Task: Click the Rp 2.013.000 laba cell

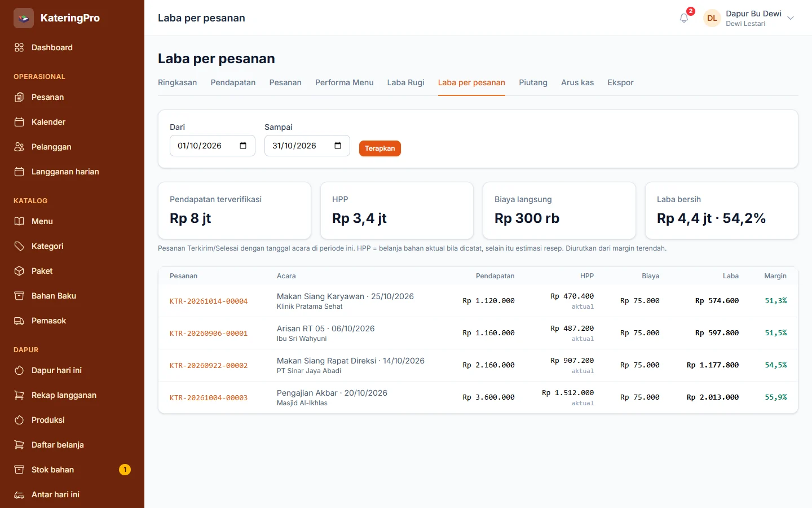Action: (713, 397)
